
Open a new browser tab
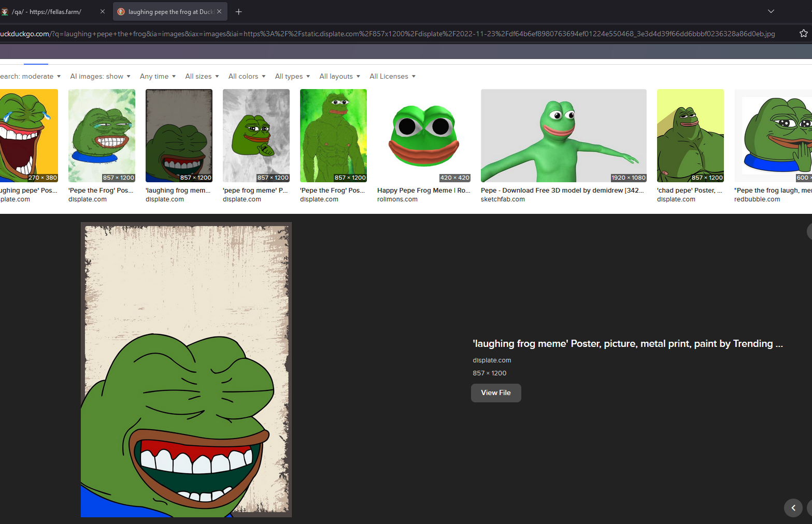click(238, 11)
